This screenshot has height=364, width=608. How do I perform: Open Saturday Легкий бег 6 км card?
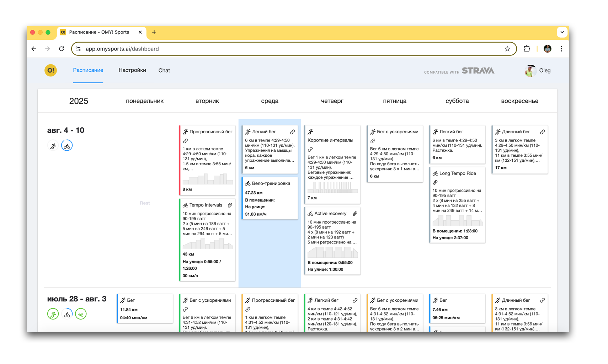(x=457, y=145)
